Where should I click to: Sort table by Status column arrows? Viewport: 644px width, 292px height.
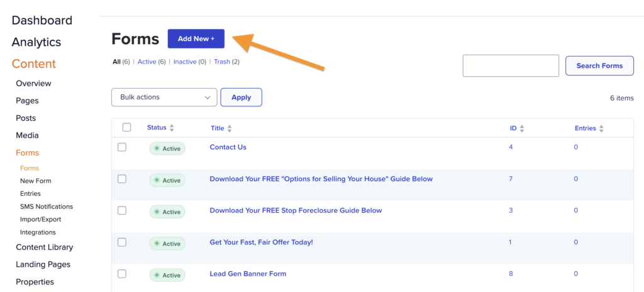coord(172,128)
